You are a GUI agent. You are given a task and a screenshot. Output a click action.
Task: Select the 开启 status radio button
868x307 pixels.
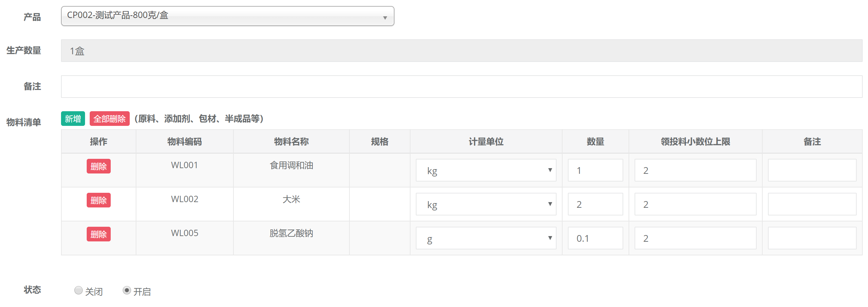click(x=127, y=290)
